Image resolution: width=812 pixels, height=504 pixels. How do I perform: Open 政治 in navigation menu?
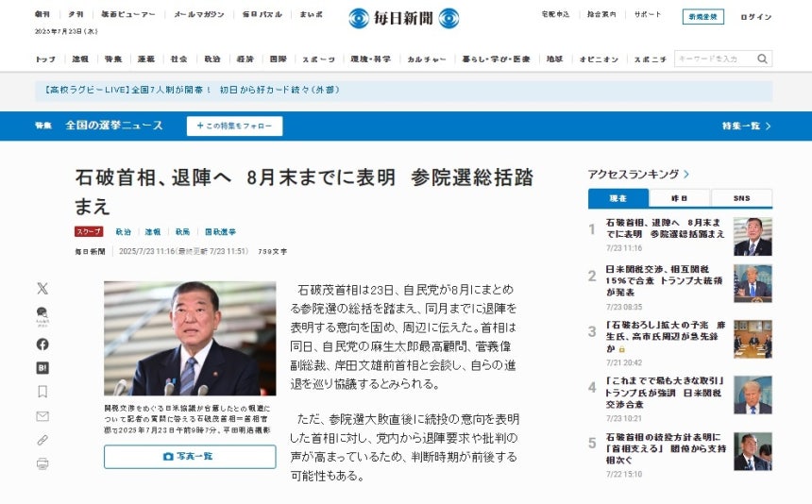click(212, 59)
